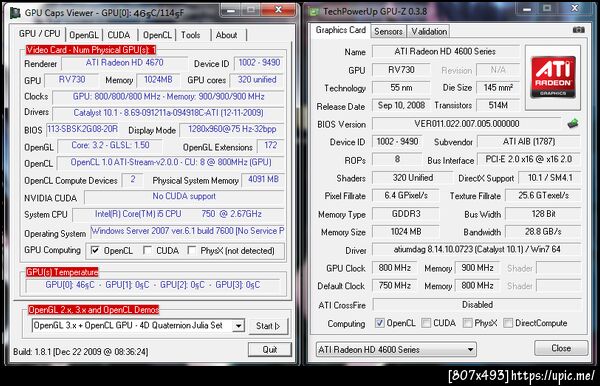The width and height of the screenshot is (600, 386).
Task: Click the Operating System field
Action: coord(188,231)
